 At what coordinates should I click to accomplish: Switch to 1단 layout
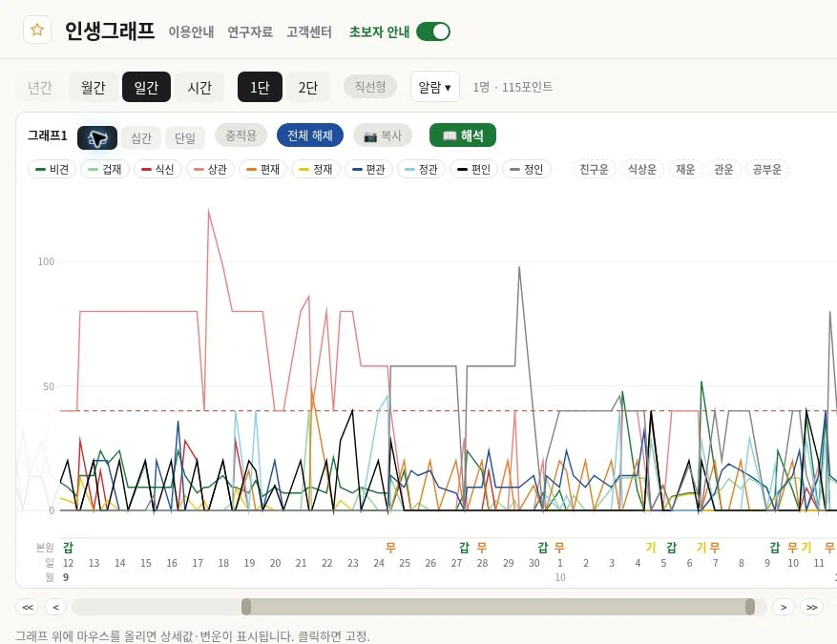point(260,87)
